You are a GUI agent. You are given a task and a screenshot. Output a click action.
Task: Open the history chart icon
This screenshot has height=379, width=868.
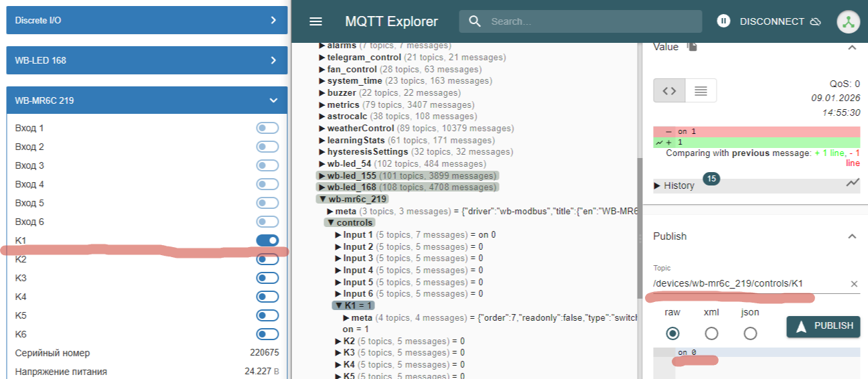click(852, 182)
